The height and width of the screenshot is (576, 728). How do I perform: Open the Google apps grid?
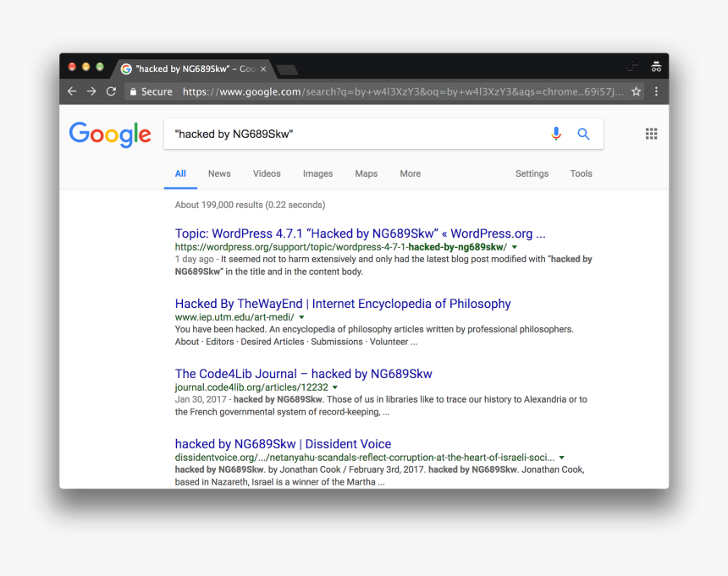coord(652,134)
